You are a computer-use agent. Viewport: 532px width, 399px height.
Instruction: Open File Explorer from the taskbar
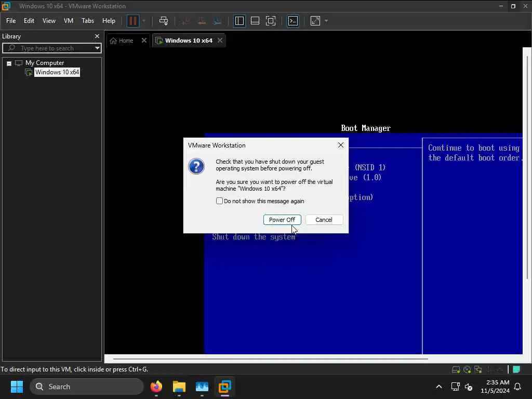[179, 387]
